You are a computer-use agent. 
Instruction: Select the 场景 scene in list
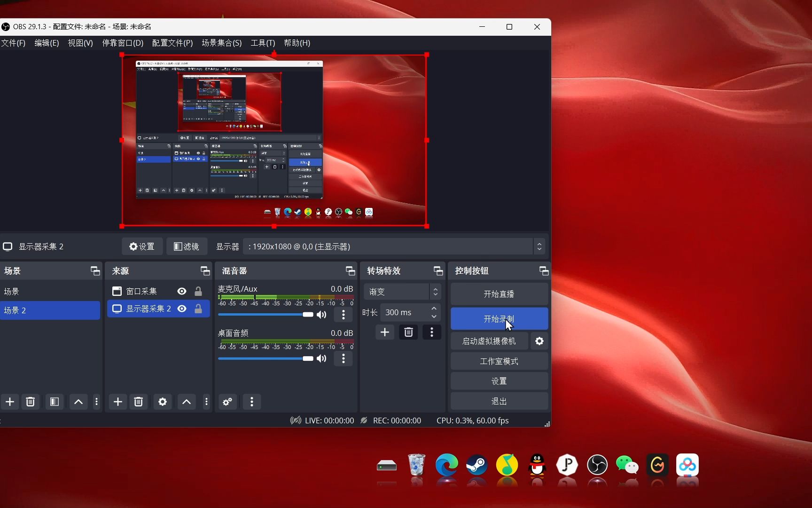tap(50, 292)
